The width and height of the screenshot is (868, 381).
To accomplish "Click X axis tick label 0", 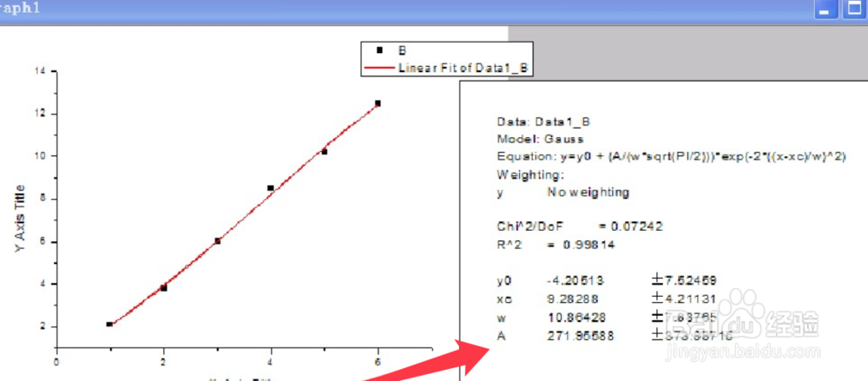I will coord(56,362).
